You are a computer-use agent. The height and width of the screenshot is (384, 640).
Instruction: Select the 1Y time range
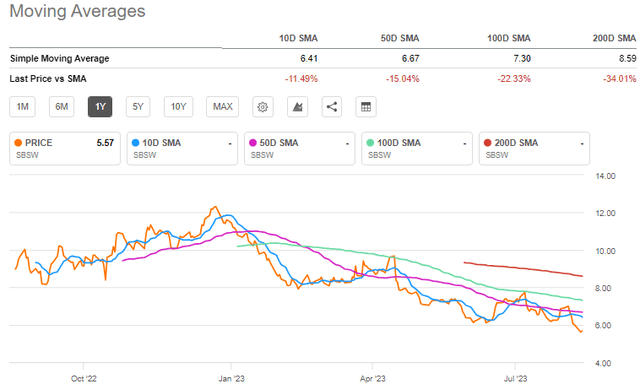tap(100, 107)
